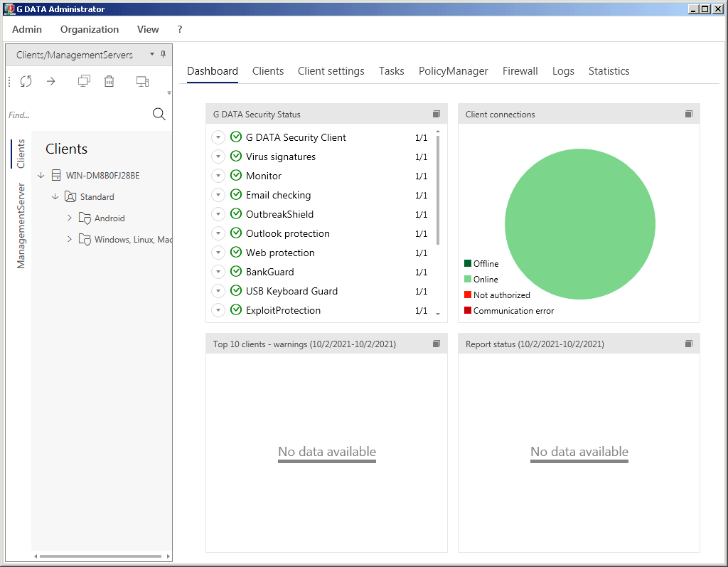Switch to the Firewall tab
This screenshot has width=728, height=567.
(x=520, y=71)
